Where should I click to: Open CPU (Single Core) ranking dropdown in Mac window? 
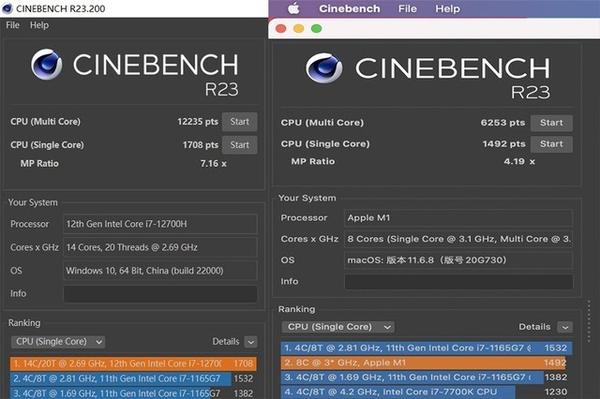pyautogui.click(x=338, y=327)
